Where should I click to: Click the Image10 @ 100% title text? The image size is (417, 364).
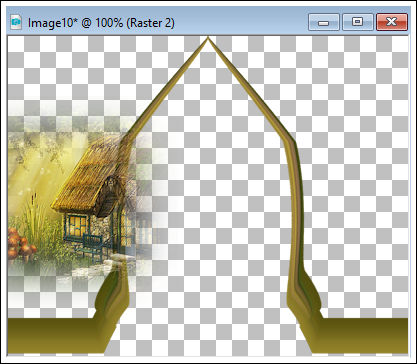[101, 23]
